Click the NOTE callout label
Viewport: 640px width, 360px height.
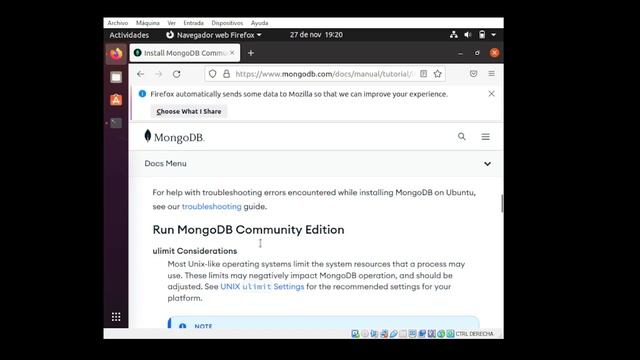203,326
